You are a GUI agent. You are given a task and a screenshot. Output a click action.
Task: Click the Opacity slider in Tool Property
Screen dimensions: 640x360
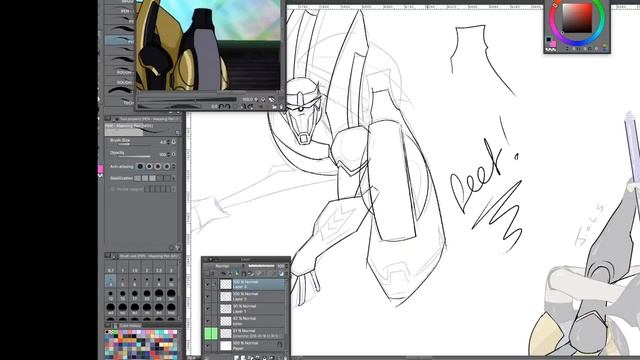[135, 157]
